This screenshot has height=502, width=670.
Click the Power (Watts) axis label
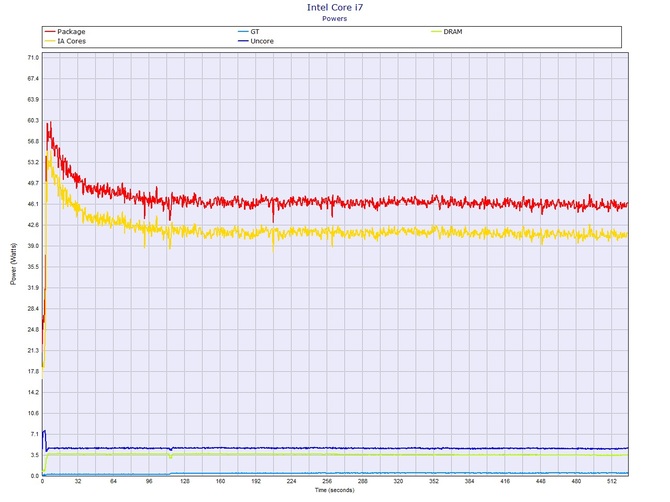(x=13, y=264)
